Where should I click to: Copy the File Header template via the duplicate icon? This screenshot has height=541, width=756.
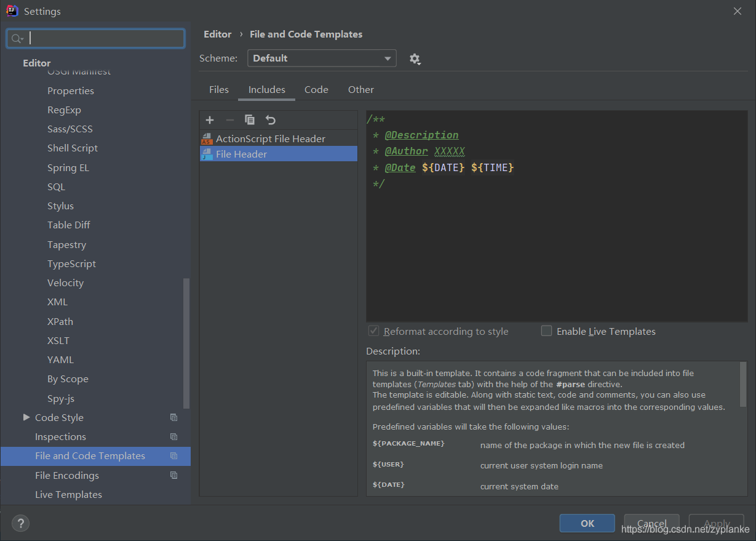point(250,119)
